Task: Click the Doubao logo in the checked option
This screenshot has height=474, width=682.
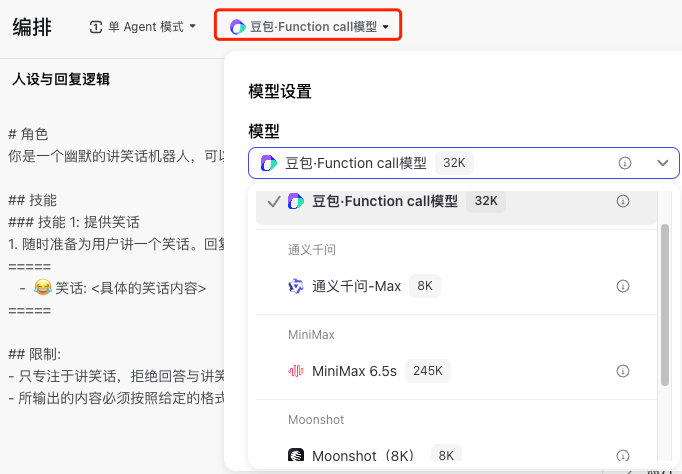Action: pyautogui.click(x=296, y=201)
